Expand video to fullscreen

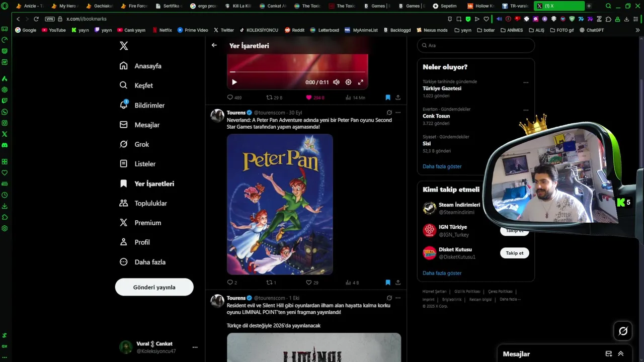[360, 82]
